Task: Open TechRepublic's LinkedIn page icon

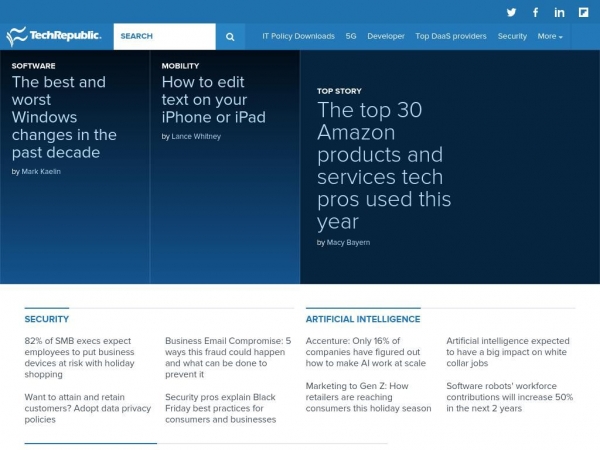Action: 559,13
